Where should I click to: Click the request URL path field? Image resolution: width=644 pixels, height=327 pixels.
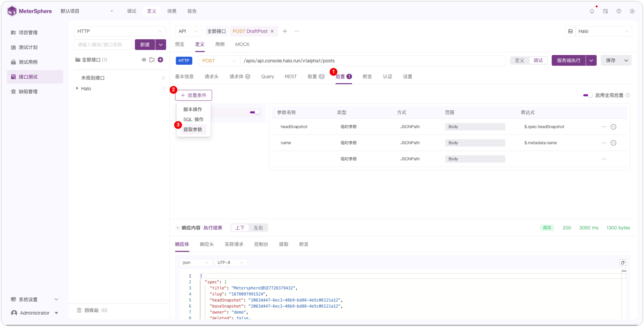click(x=373, y=61)
